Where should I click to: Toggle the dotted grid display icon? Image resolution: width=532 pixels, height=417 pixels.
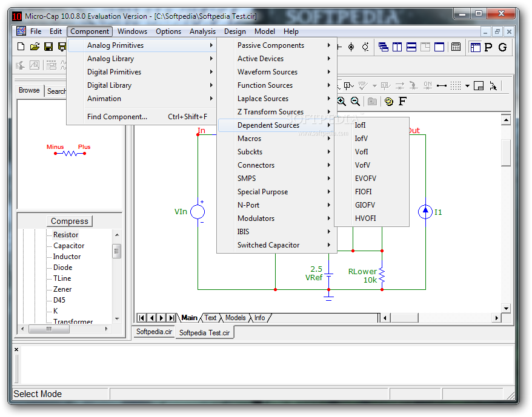click(456, 85)
